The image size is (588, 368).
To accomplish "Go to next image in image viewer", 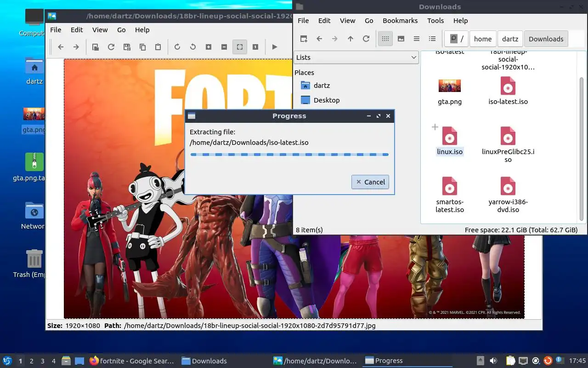I will tap(76, 47).
